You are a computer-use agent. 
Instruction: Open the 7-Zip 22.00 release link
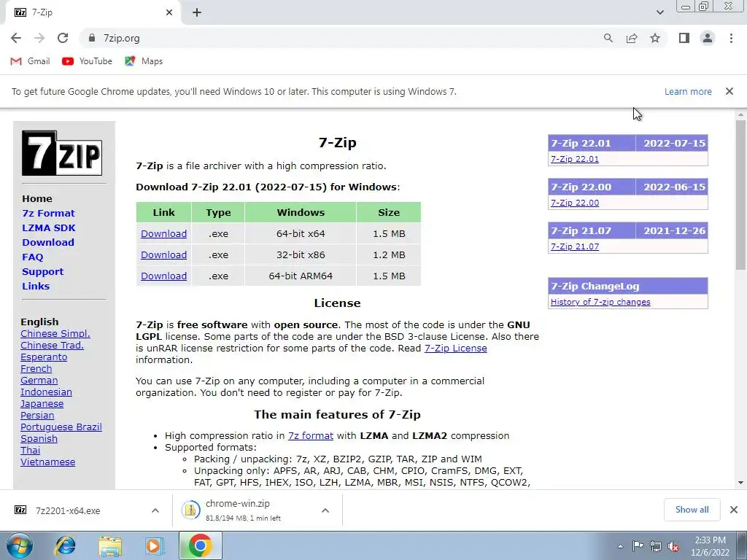[575, 203]
